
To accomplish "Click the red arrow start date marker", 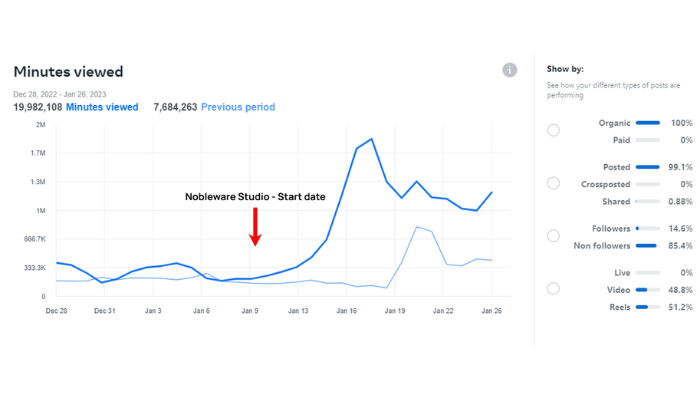I will click(255, 227).
